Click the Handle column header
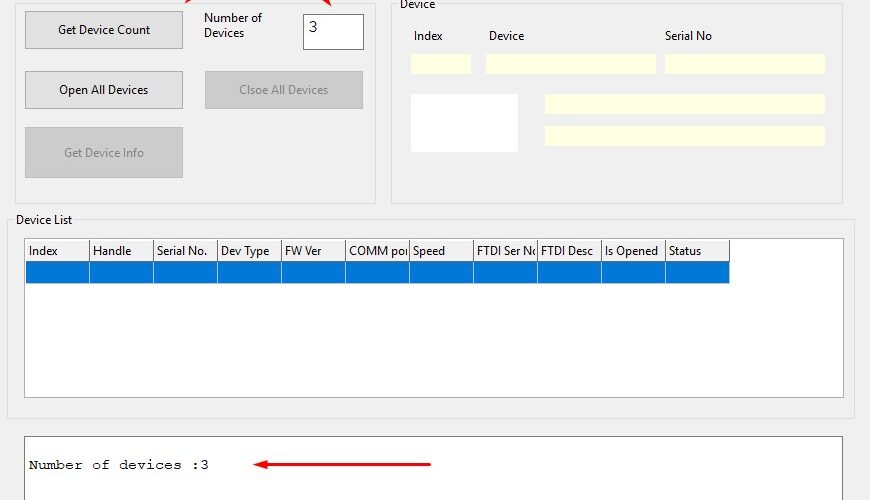The height and width of the screenshot is (500, 870). click(x=121, y=251)
